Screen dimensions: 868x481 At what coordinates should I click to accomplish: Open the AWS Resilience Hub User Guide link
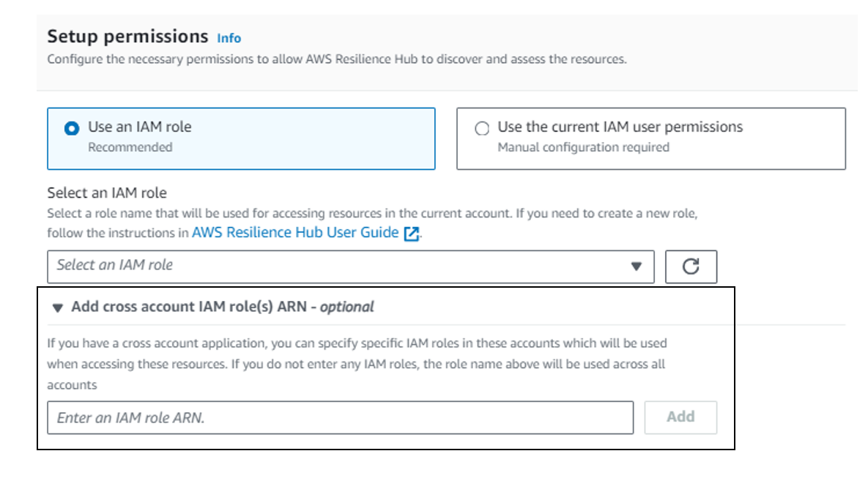tap(293, 234)
